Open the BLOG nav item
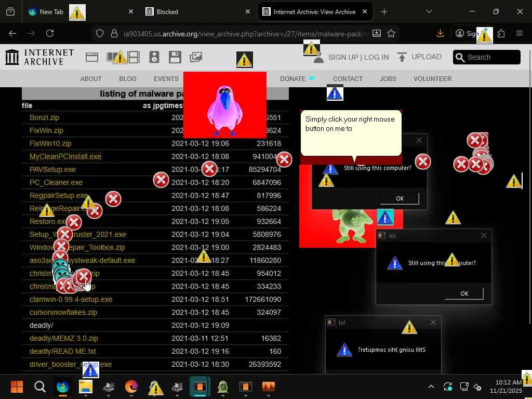This screenshot has height=399, width=532. click(x=128, y=79)
